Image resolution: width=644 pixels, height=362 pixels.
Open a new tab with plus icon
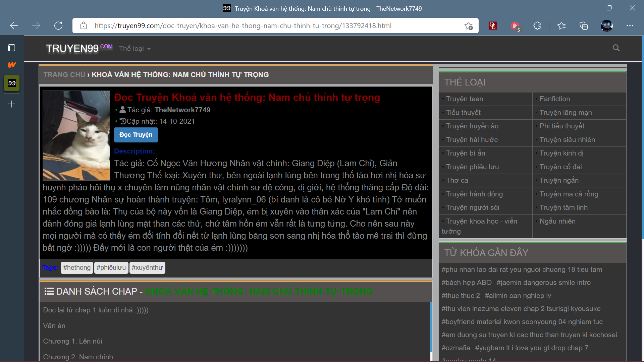[11, 104]
